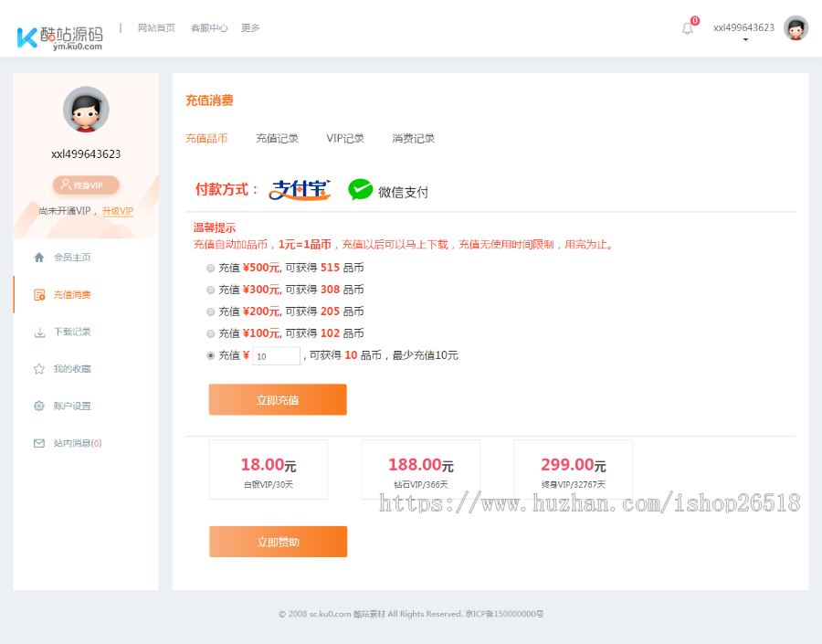Open the notification bell
This screenshot has height=644, width=822.
(x=687, y=28)
